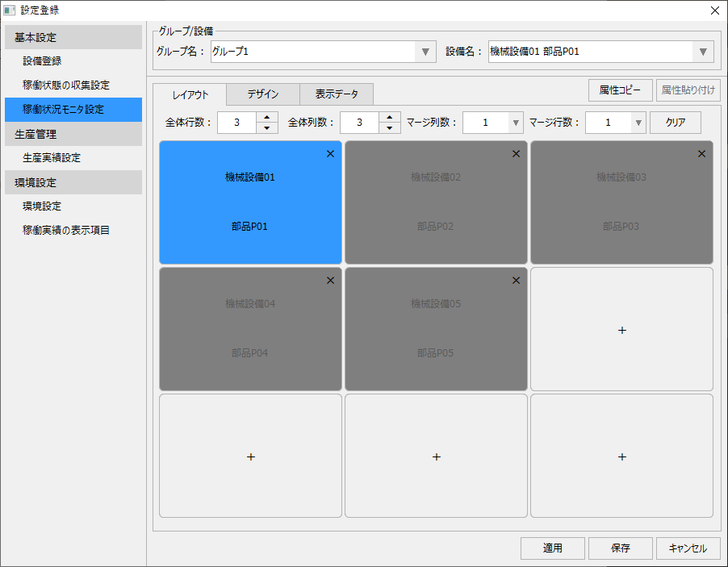Open the マージ列数 dropdown
Viewport: 728px width, 567px height.
[516, 121]
